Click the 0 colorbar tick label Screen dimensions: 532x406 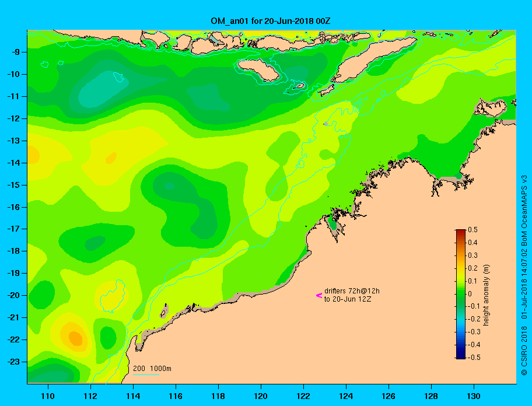pos(470,294)
